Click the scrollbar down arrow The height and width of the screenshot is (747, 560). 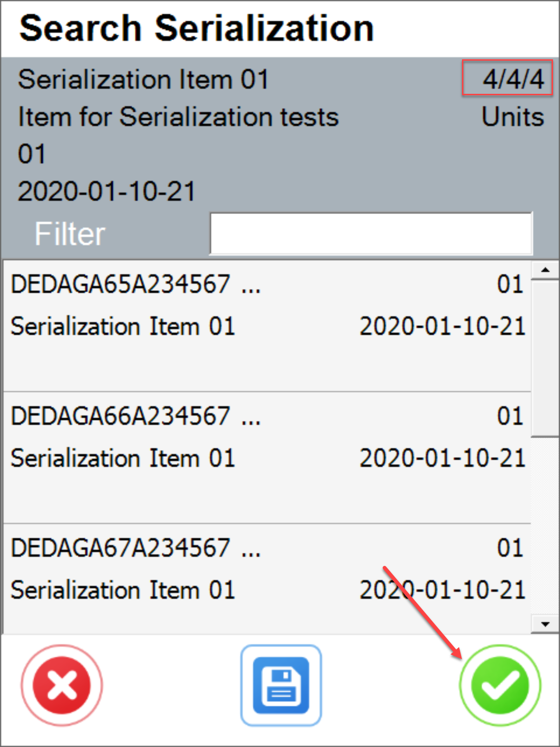[x=545, y=624]
